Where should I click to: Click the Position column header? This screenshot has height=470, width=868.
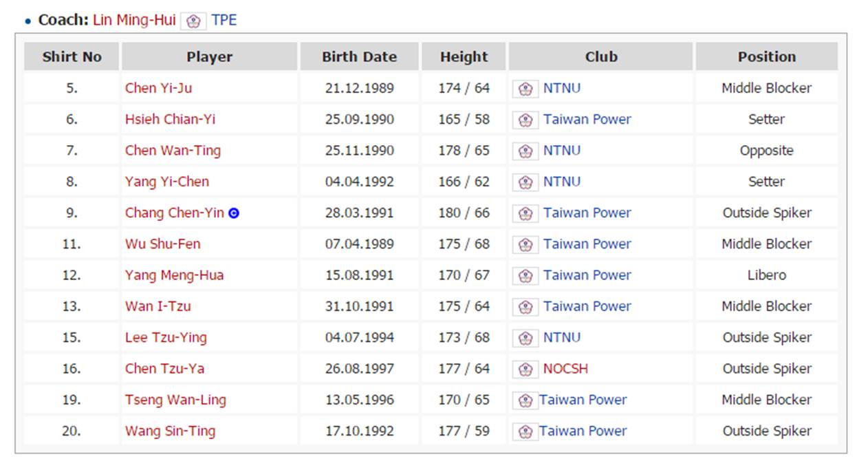pos(767,56)
